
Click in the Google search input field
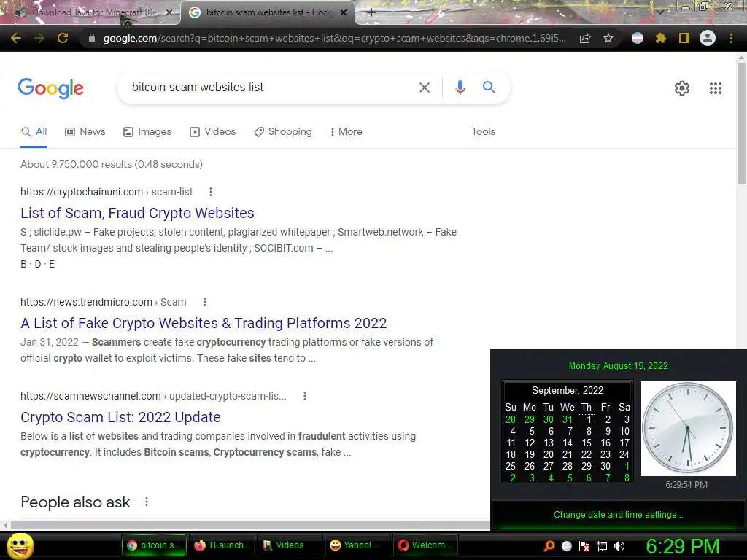(x=267, y=87)
